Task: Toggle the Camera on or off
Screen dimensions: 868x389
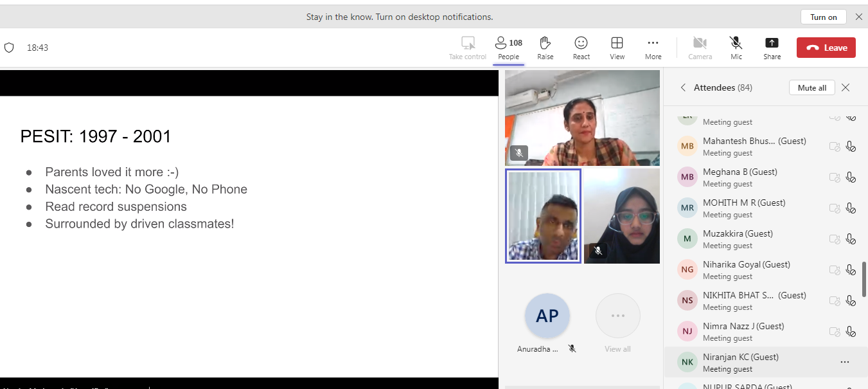Action: click(700, 43)
